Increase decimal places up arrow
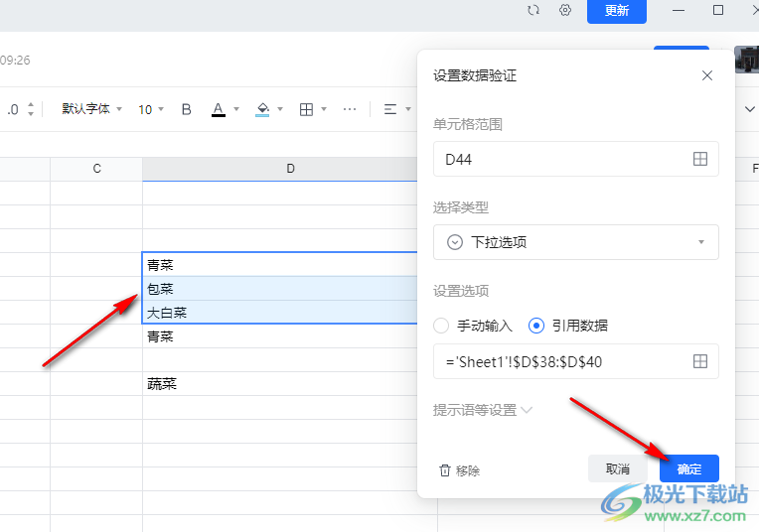 (x=31, y=104)
